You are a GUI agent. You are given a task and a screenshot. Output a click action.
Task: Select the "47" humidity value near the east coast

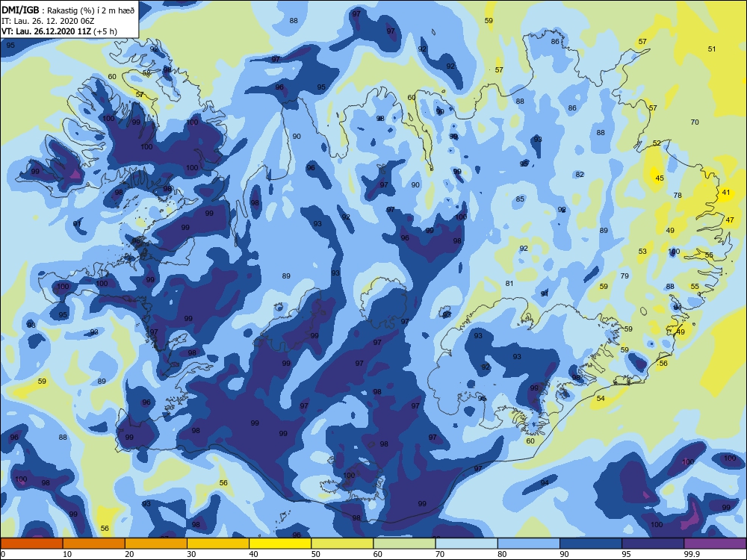[x=730, y=220]
